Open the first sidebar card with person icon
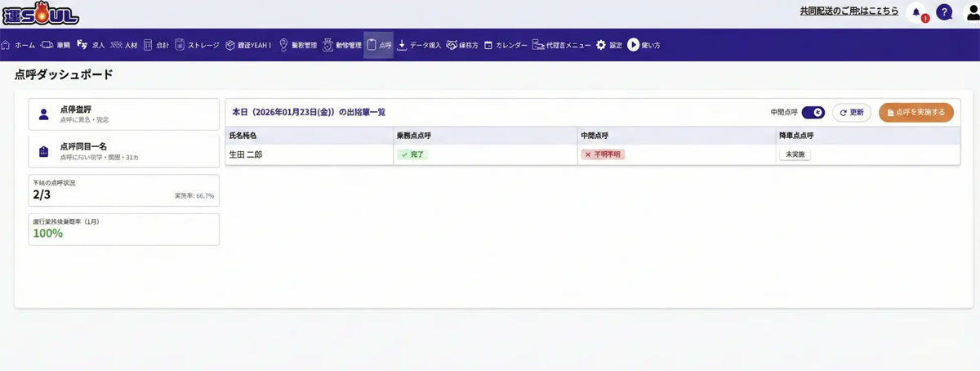 [123, 114]
